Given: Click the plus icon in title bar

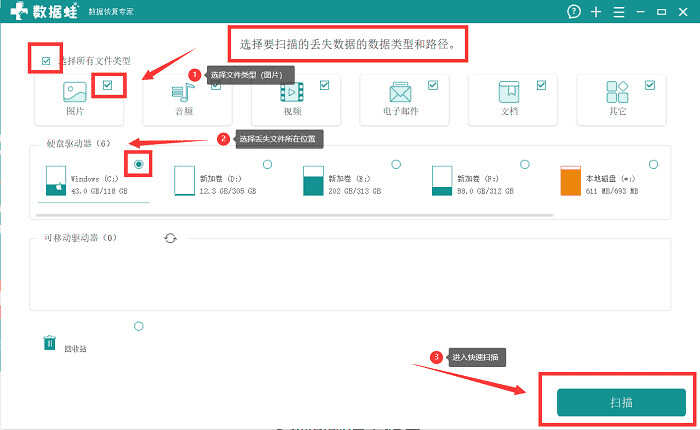Looking at the screenshot, I should click(596, 12).
